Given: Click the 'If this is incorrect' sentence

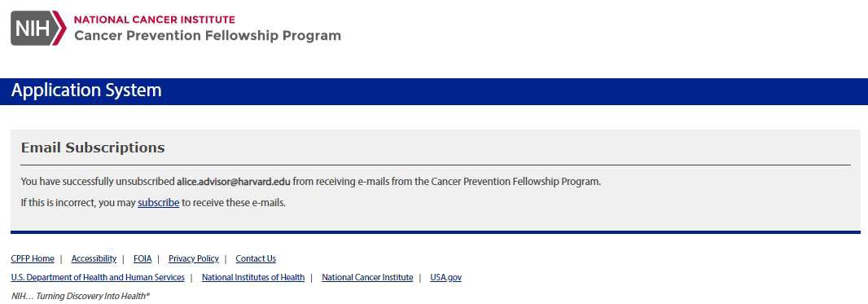Looking at the screenshot, I should (153, 203).
